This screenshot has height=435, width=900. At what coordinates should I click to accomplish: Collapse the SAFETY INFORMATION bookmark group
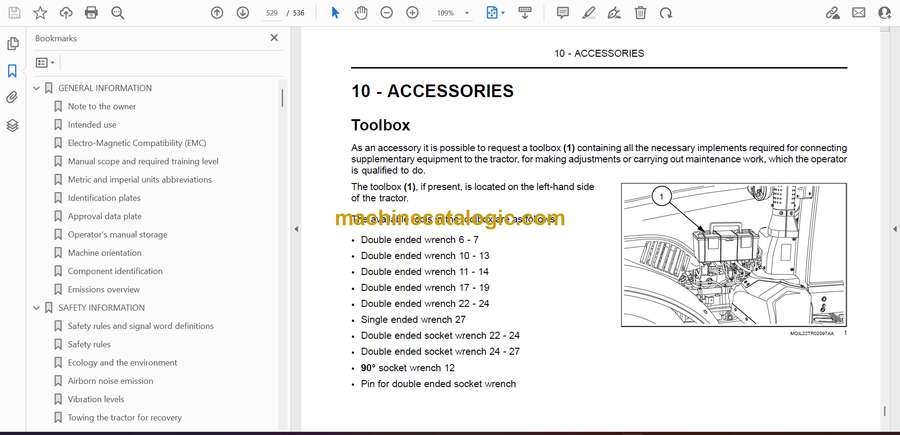pos(37,308)
